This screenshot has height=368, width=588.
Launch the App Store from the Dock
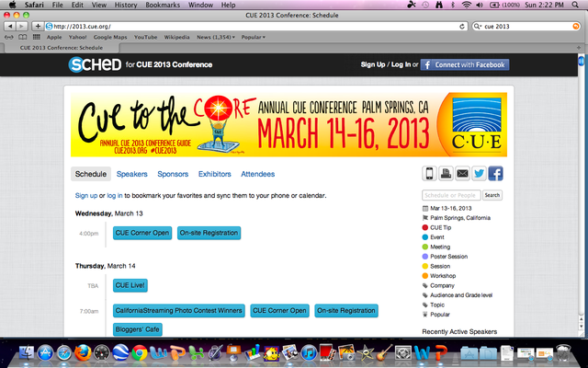point(45,353)
